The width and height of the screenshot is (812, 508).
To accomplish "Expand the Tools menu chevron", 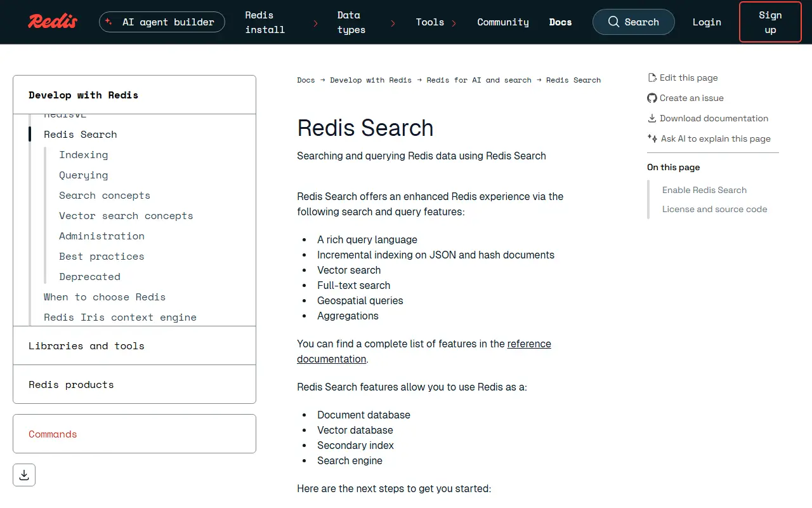I will click(454, 23).
